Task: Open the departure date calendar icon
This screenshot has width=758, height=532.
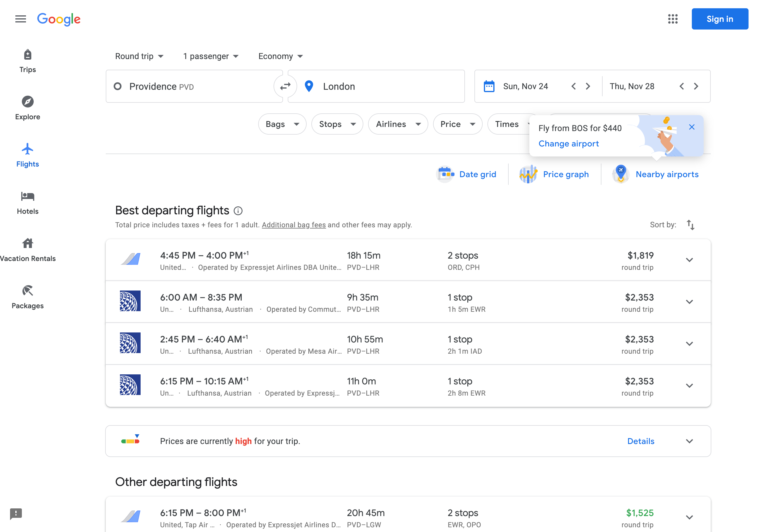Action: pyautogui.click(x=489, y=87)
